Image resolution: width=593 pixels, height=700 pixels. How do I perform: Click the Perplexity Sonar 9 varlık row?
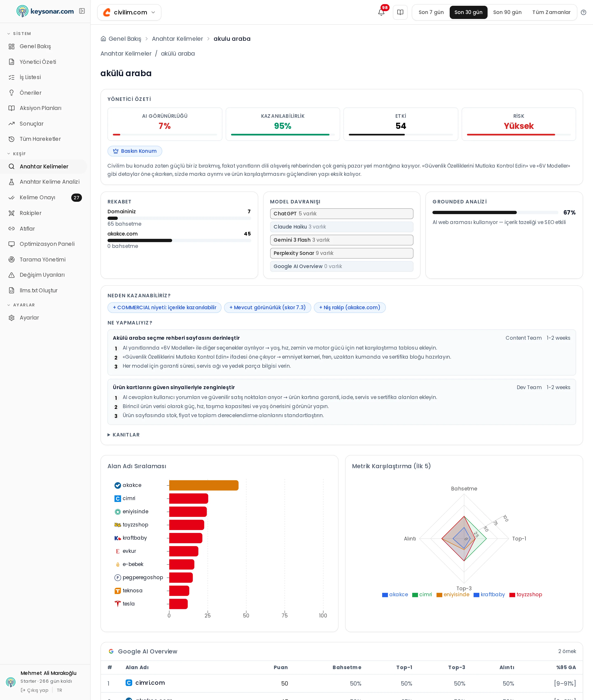342,253
